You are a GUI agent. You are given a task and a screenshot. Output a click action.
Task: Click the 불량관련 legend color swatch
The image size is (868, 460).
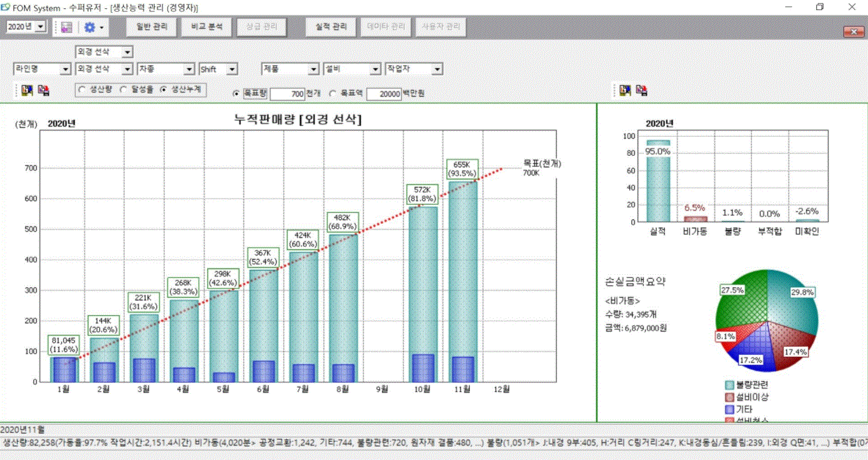coord(730,385)
